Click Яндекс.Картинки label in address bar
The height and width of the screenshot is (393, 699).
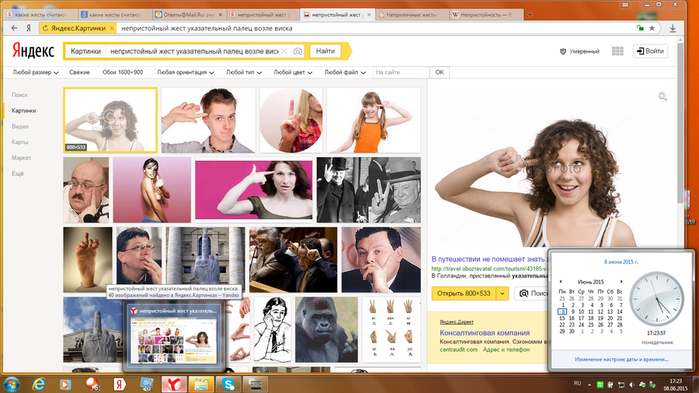coord(78,28)
